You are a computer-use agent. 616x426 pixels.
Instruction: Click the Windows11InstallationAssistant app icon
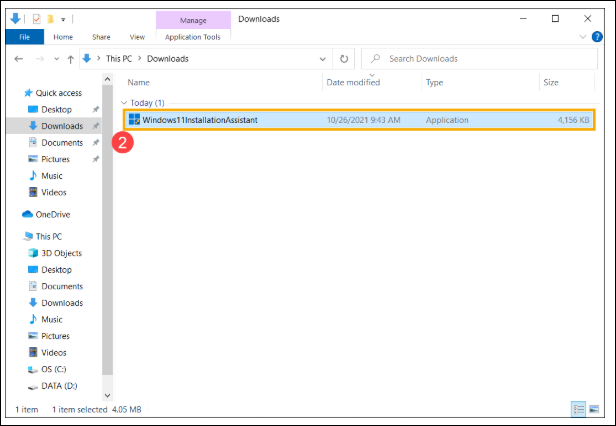[134, 119]
